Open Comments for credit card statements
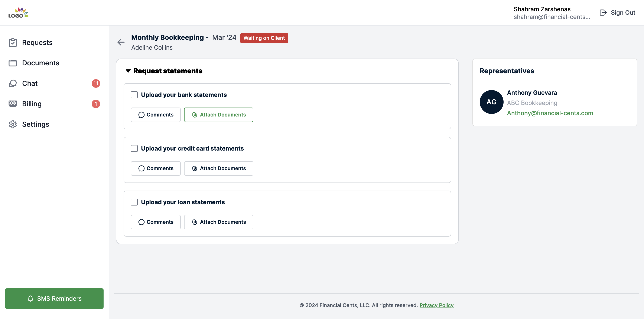 [156, 168]
